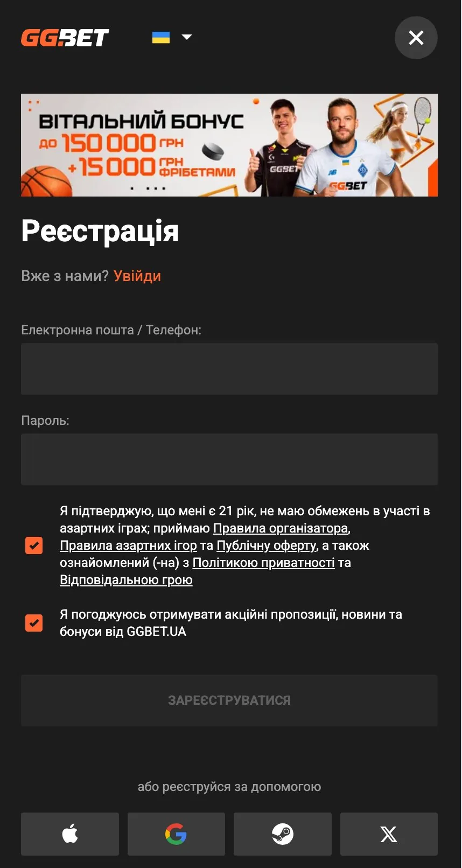Open the language selection dropdown
The height and width of the screenshot is (868, 462).
click(x=186, y=37)
